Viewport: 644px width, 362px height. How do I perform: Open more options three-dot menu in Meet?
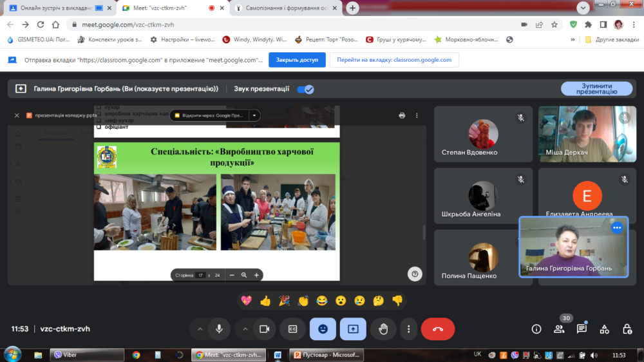[x=408, y=329]
